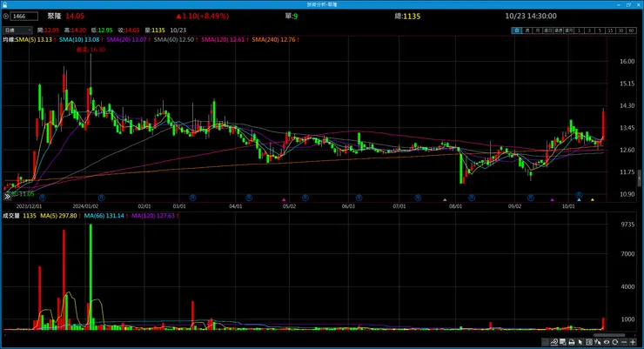Click the vertical splitter handle on right edge

tap(639, 178)
